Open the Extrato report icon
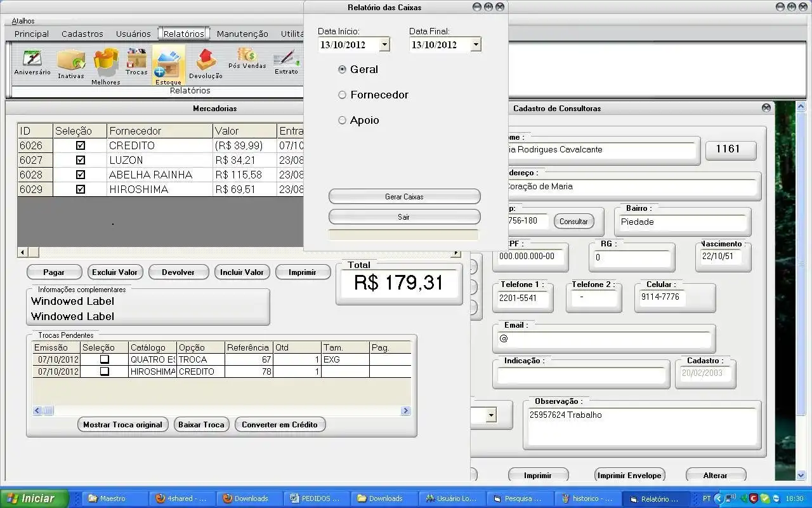Viewport: 812px width, 508px height. (286, 62)
